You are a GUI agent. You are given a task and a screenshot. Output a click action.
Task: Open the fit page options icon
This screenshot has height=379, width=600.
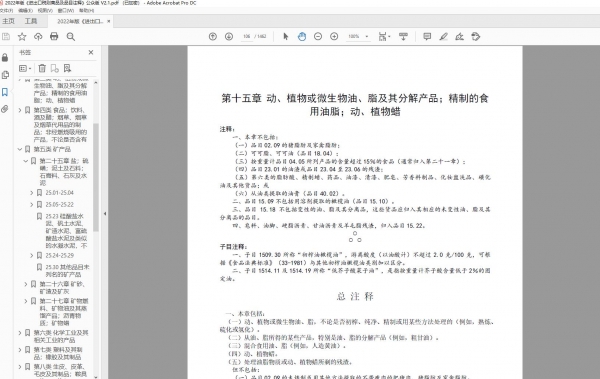pos(384,36)
